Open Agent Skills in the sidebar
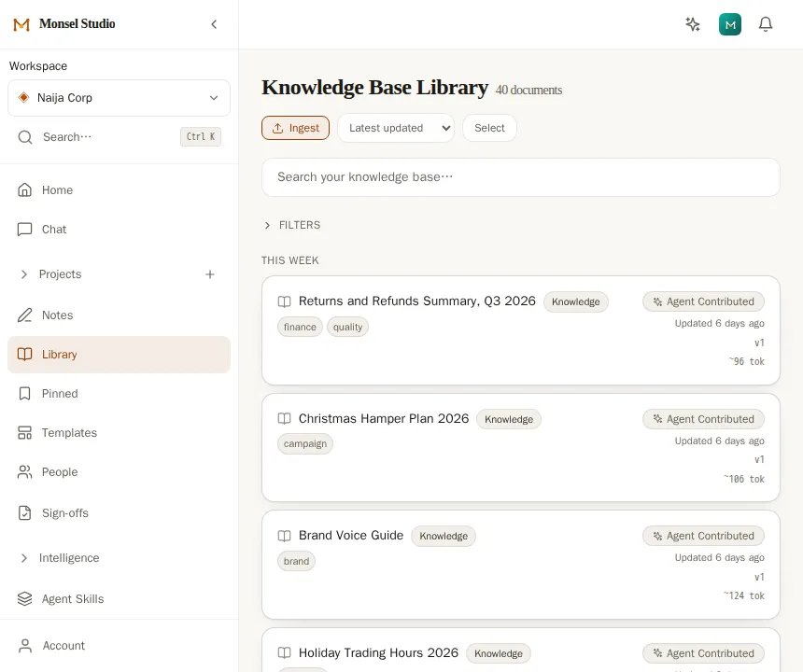The image size is (803, 672). pyautogui.click(x=119, y=599)
